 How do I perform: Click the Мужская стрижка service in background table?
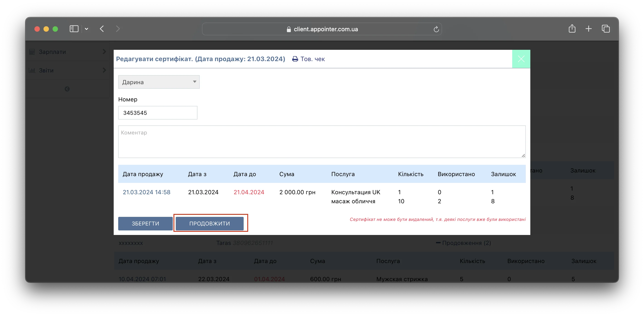pyautogui.click(x=402, y=279)
